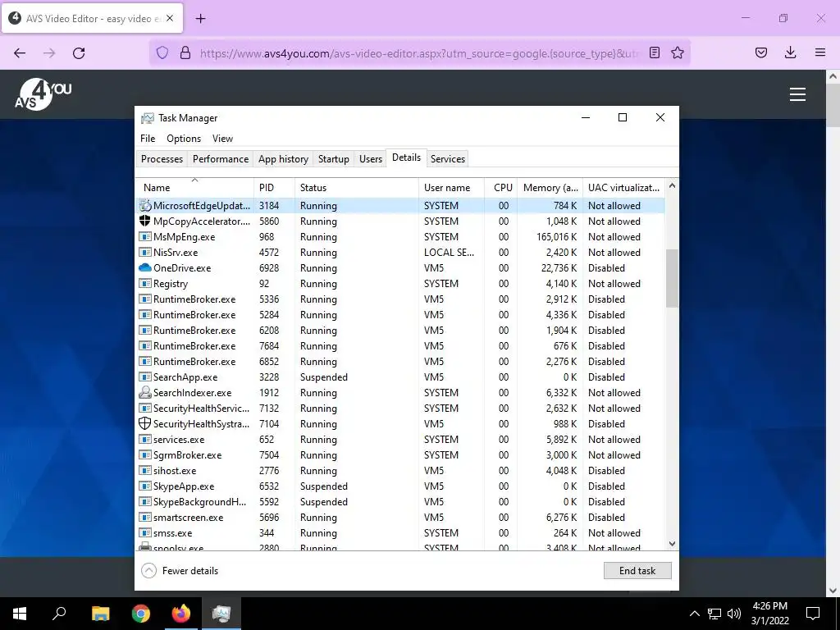Open Task Manager Options menu
Image resolution: width=840 pixels, height=630 pixels.
(183, 138)
